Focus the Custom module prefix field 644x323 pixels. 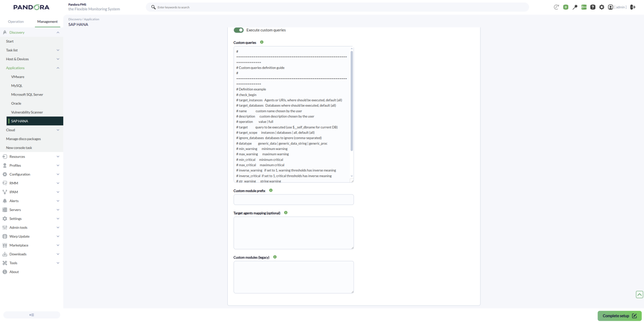point(294,199)
